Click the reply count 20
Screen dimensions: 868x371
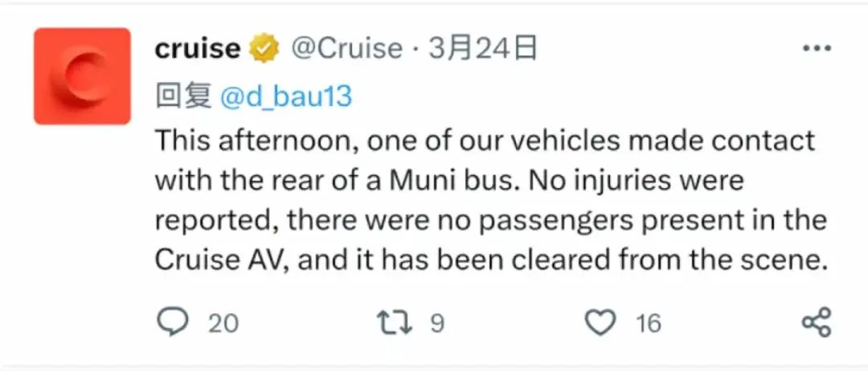223,324
